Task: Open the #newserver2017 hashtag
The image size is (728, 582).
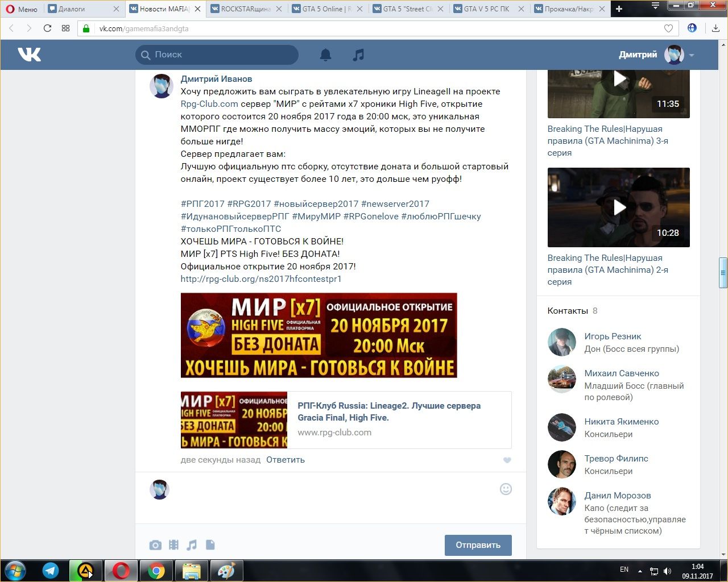Action: click(x=395, y=204)
